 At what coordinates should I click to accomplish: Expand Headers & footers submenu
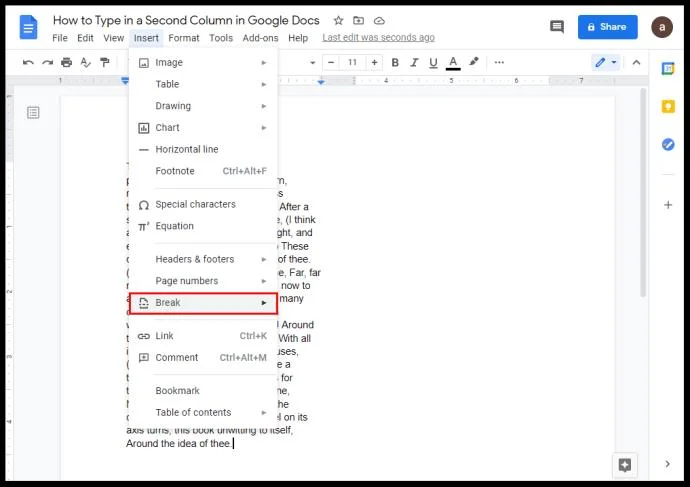pos(203,259)
